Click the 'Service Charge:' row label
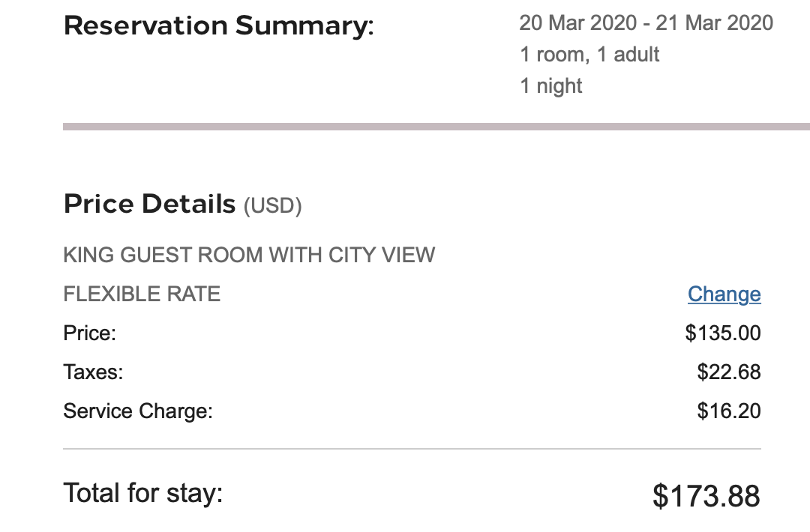 pyautogui.click(x=138, y=411)
